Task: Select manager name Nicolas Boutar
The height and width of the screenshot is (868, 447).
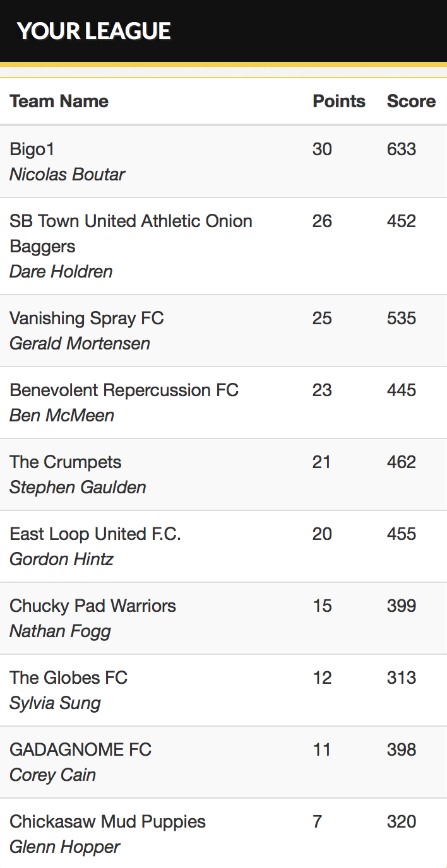Action: click(67, 174)
